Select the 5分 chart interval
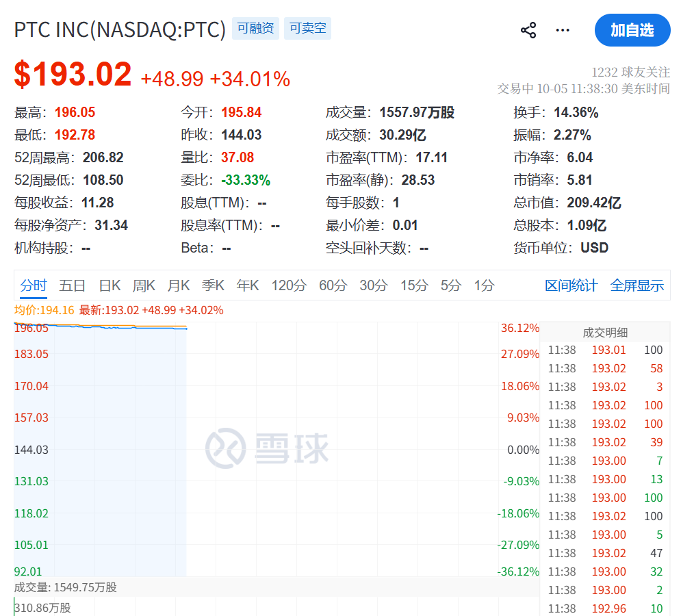 point(451,285)
